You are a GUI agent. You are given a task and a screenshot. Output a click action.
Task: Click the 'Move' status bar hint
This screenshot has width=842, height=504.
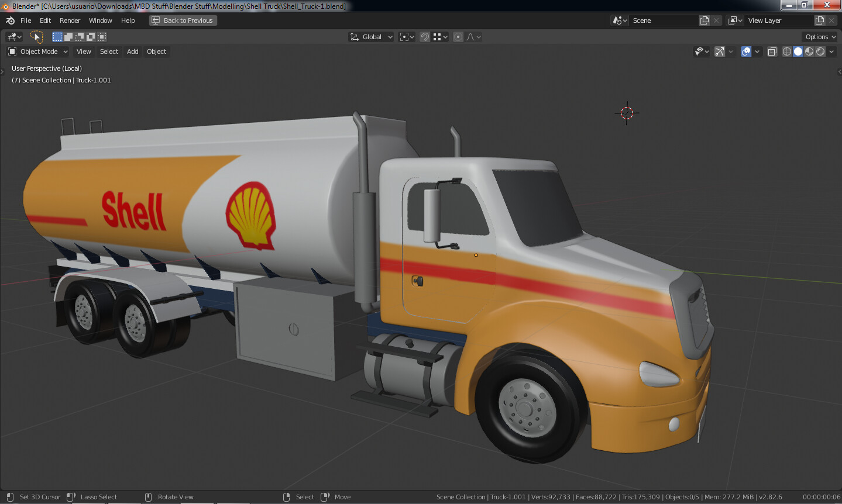[343, 497]
